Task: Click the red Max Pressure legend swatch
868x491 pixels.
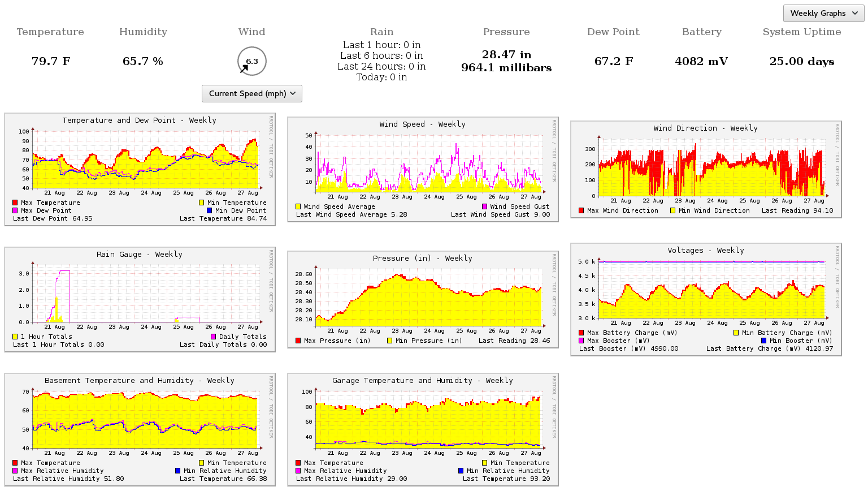Action: [298, 341]
